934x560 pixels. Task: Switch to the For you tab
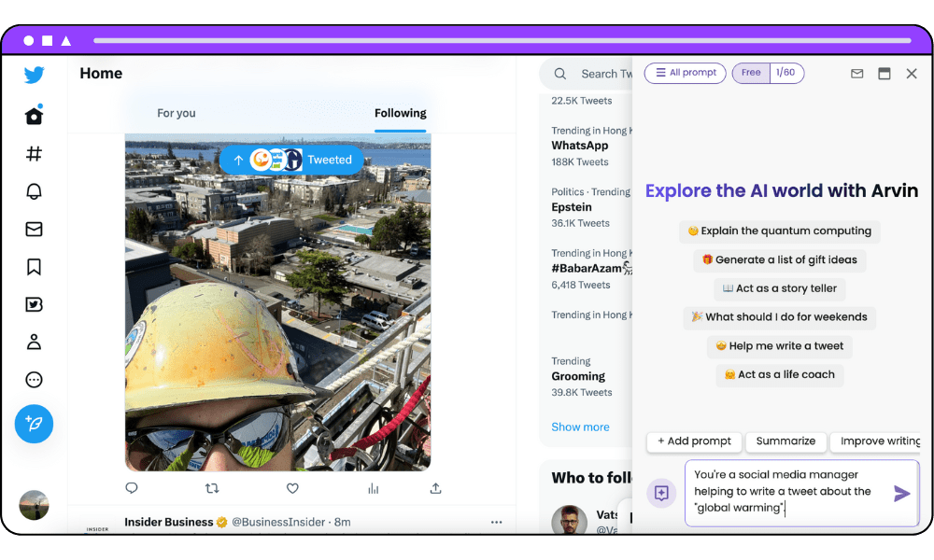click(177, 113)
